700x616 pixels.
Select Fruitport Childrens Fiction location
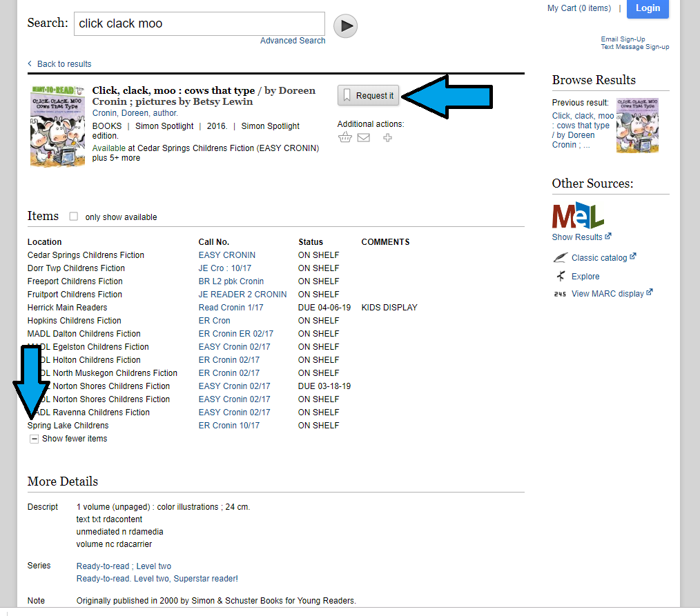[75, 295]
